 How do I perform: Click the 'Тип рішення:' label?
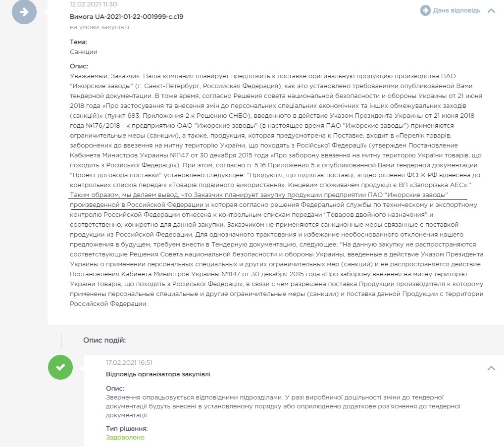coord(127,428)
